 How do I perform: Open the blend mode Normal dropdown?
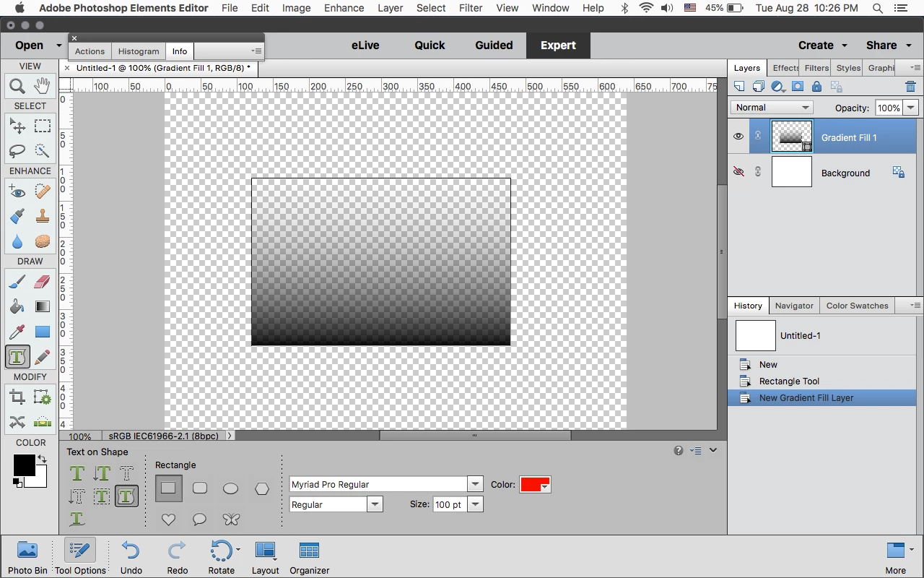pyautogui.click(x=772, y=108)
